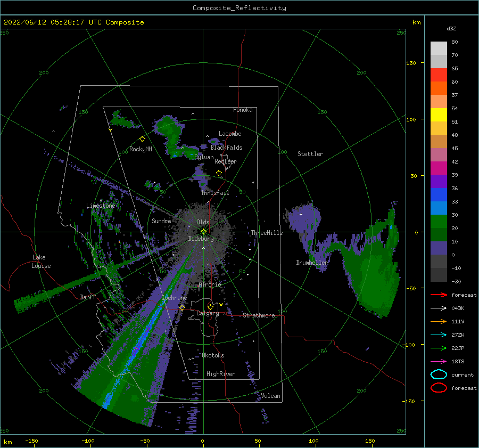Screen dimensions: 479x448
Task: Click the Drumheller city label
Action: click(x=312, y=263)
